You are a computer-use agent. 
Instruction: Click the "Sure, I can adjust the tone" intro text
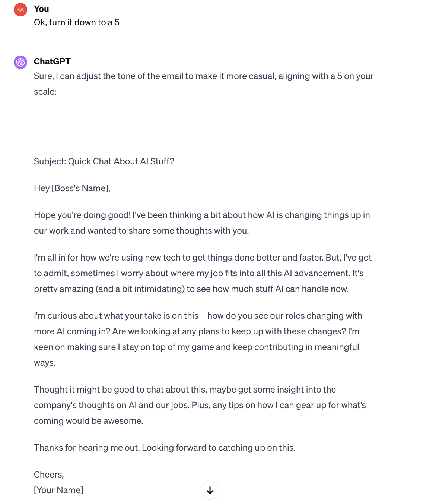(204, 84)
